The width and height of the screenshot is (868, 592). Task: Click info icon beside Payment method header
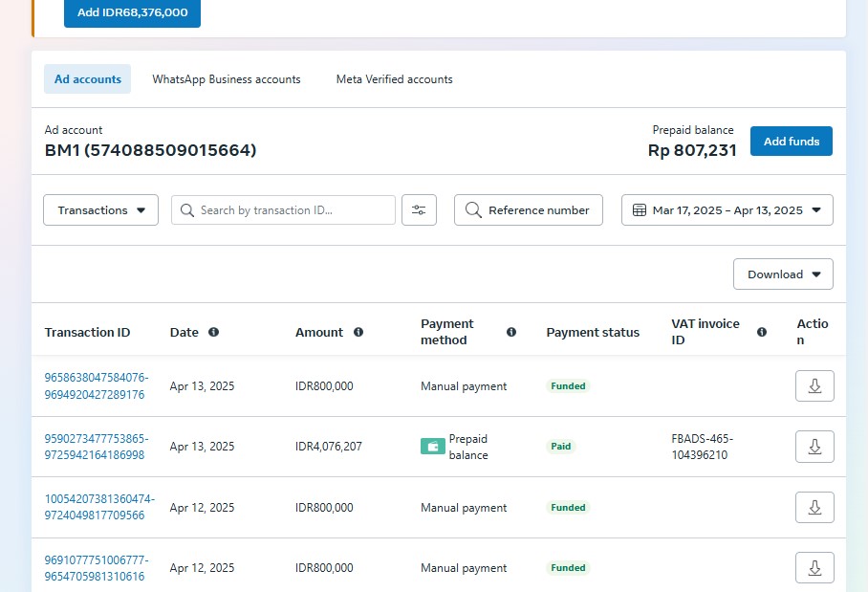tap(511, 332)
